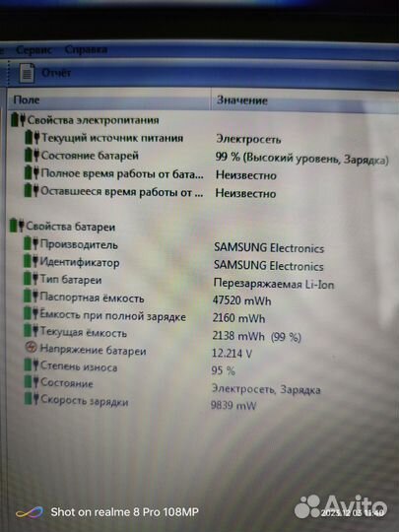Click SAMSUNG Electronics value for Производитель

pyautogui.click(x=269, y=248)
